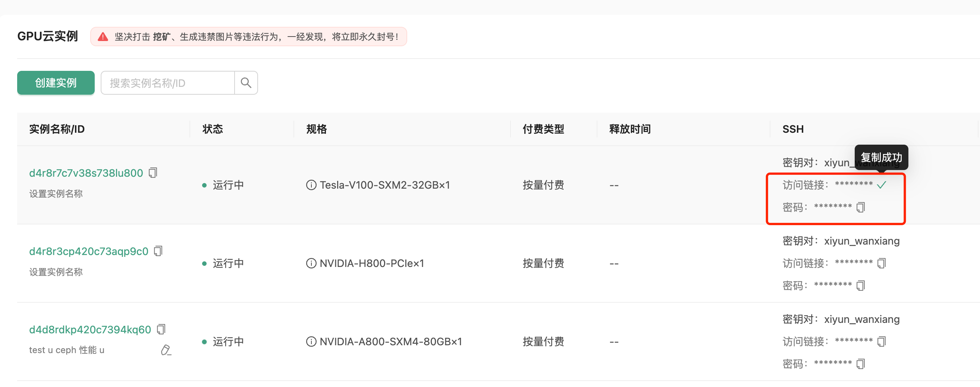Copy access link for NVIDIA-A800 instance
The image size is (980, 387).
point(882,342)
